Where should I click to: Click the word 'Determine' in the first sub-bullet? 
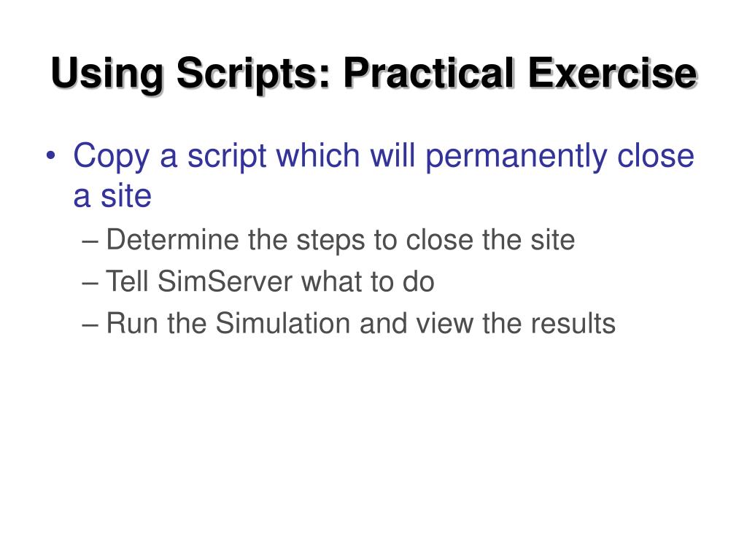pyautogui.click(x=172, y=239)
